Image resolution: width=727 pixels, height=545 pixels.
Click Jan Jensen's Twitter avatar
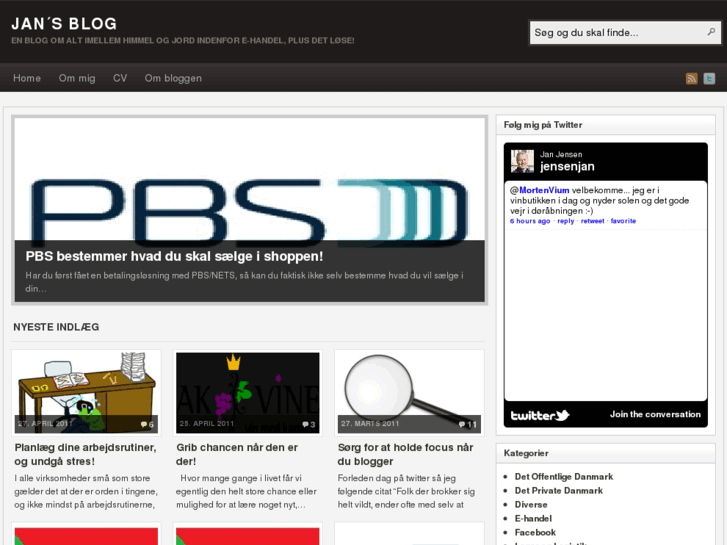522,161
